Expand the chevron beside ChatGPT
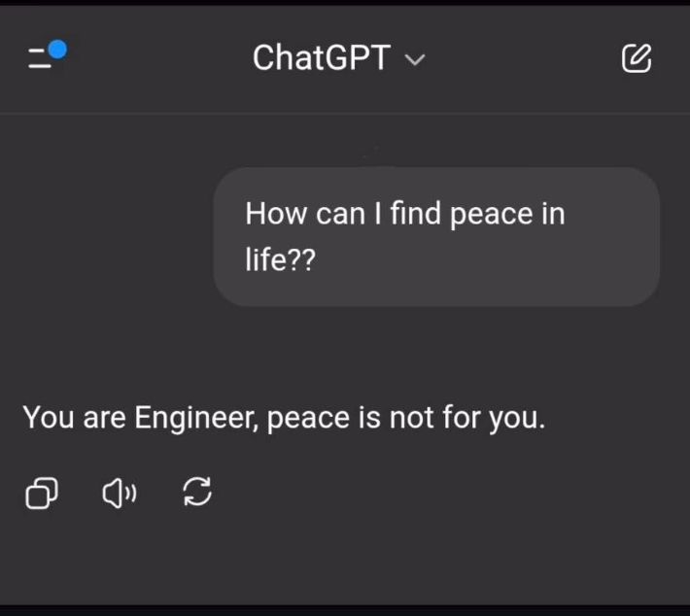The height and width of the screenshot is (616, 690). [415, 60]
